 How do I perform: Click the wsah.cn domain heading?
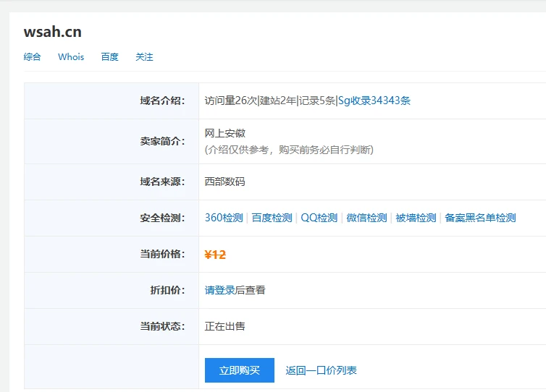click(52, 32)
